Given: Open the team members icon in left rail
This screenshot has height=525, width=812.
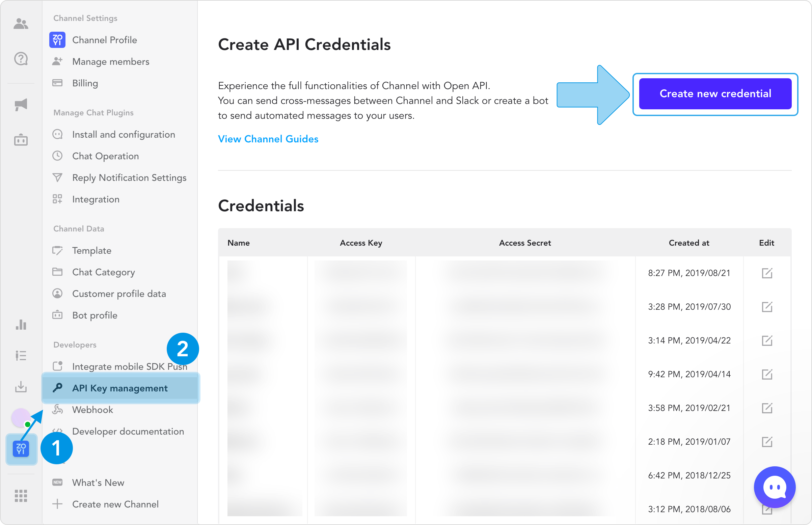Looking at the screenshot, I should [x=21, y=24].
